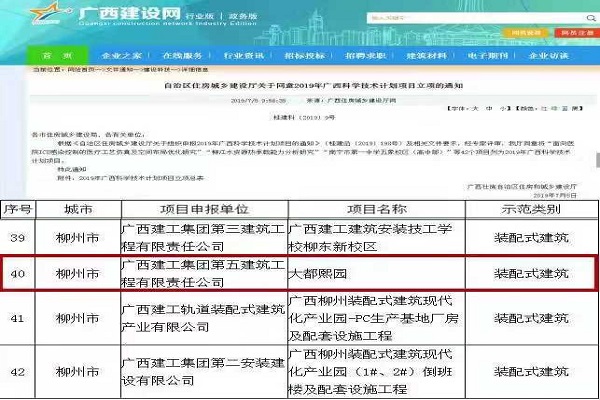Image resolution: width=600 pixels, height=400 pixels.
Task: Click the 项目名称 column header
Action: [x=377, y=209]
